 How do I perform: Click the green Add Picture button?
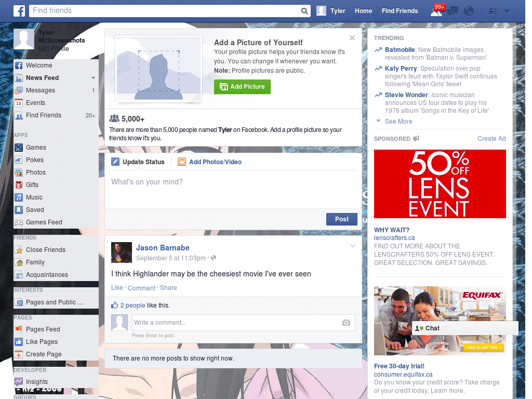[x=242, y=87]
